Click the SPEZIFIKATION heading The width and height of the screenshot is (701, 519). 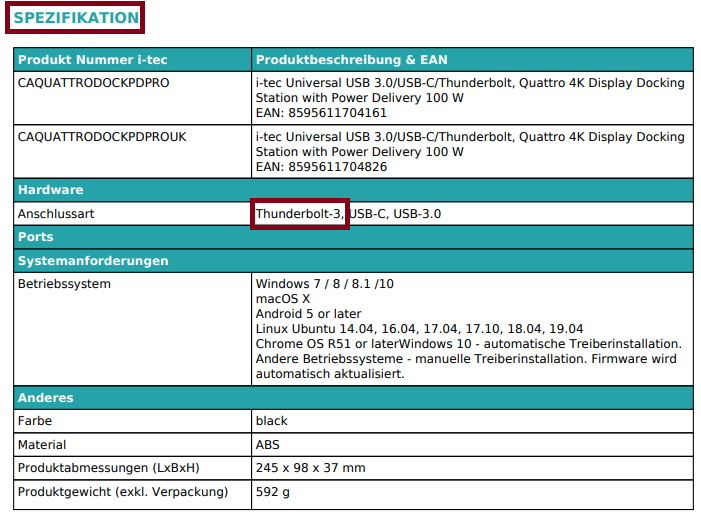[x=76, y=18]
